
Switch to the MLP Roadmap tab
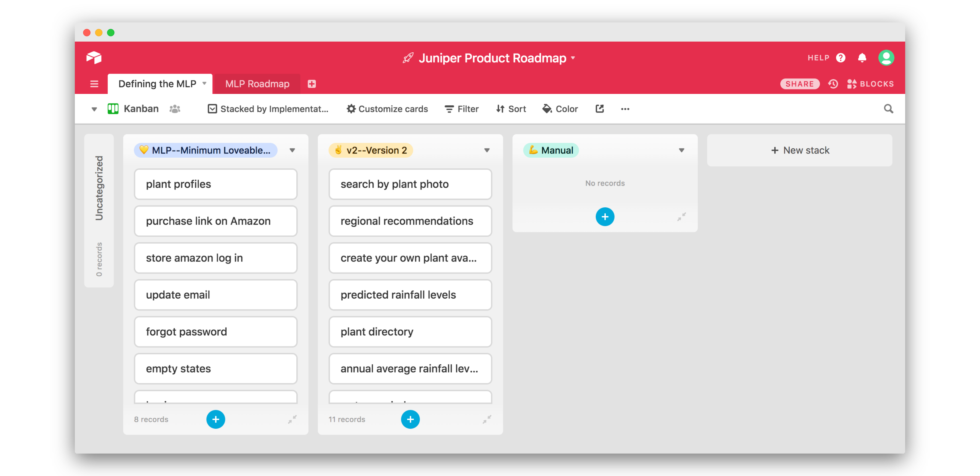tap(257, 84)
